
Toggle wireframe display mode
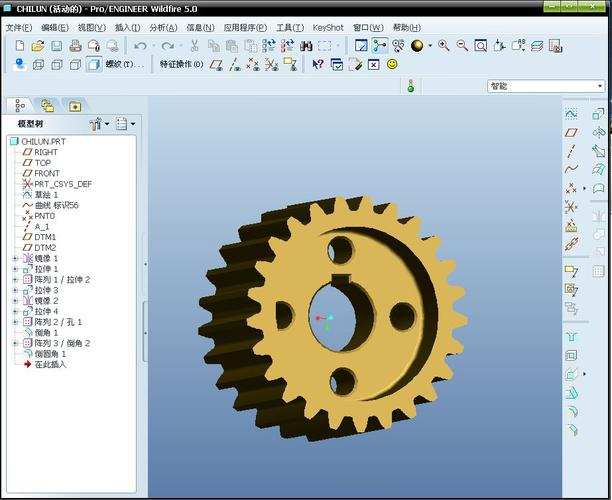pos(38,64)
